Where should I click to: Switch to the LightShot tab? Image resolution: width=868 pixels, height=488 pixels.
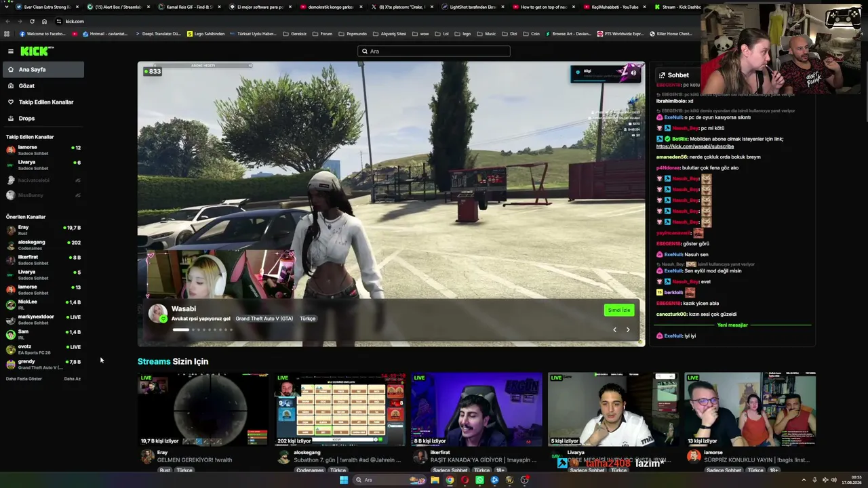pos(472,7)
